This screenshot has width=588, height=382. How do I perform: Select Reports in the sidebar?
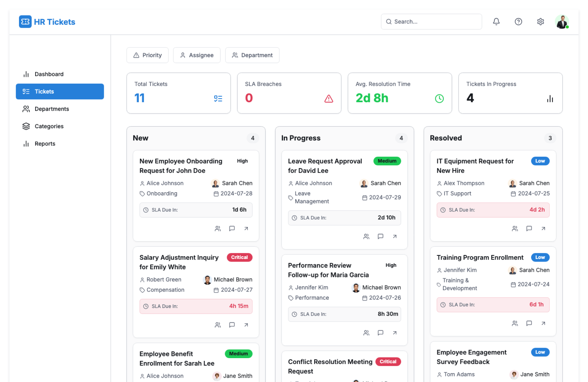45,144
